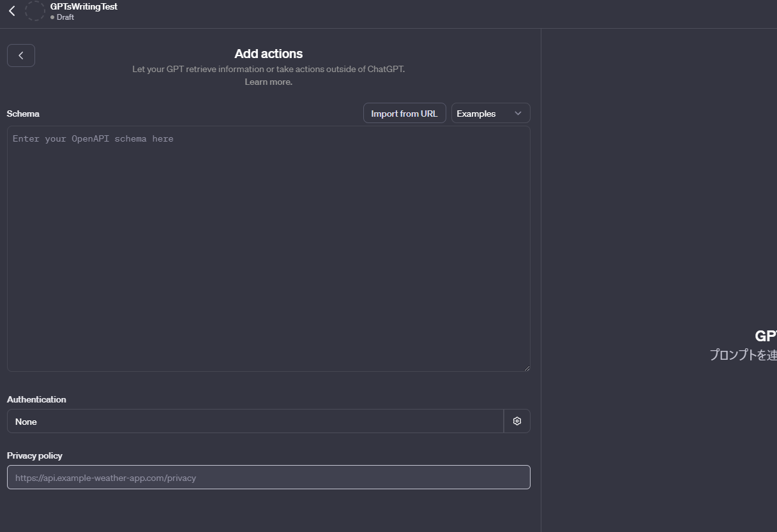
Task: Focus the OpenAPI schema text area
Action: click(268, 249)
